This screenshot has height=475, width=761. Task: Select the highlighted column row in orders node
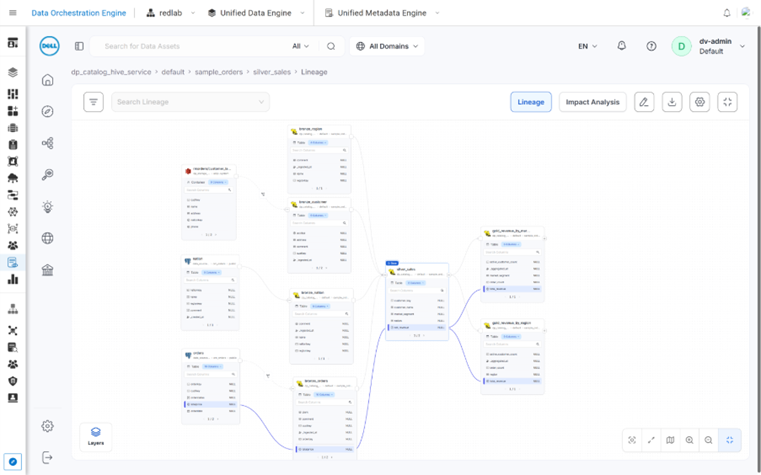pyautogui.click(x=210, y=404)
